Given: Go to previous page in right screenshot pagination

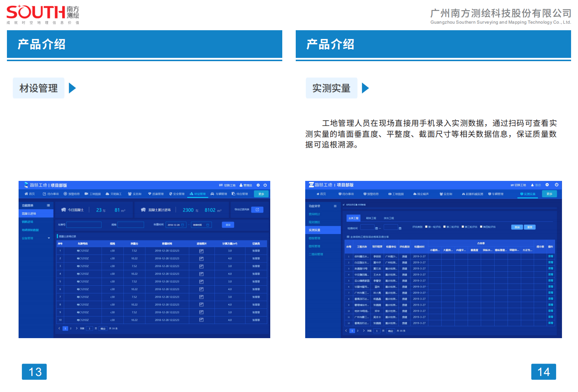Looking at the screenshot, I should [346, 330].
